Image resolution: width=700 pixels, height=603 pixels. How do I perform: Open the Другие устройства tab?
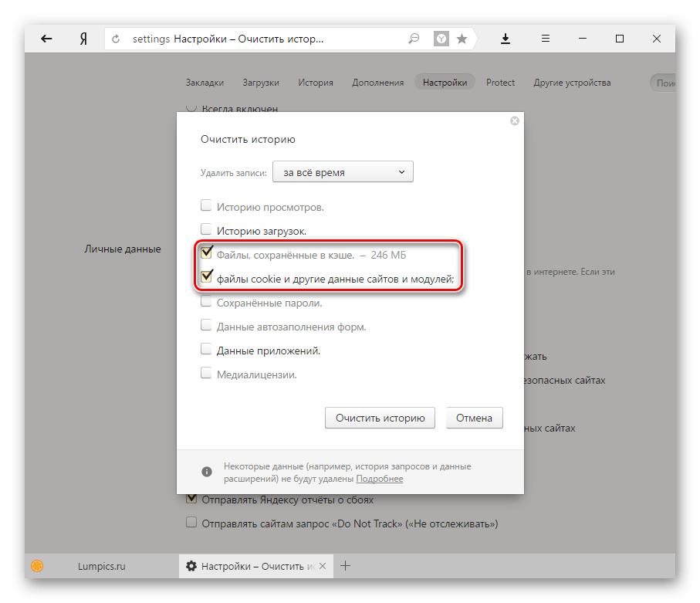click(x=572, y=83)
